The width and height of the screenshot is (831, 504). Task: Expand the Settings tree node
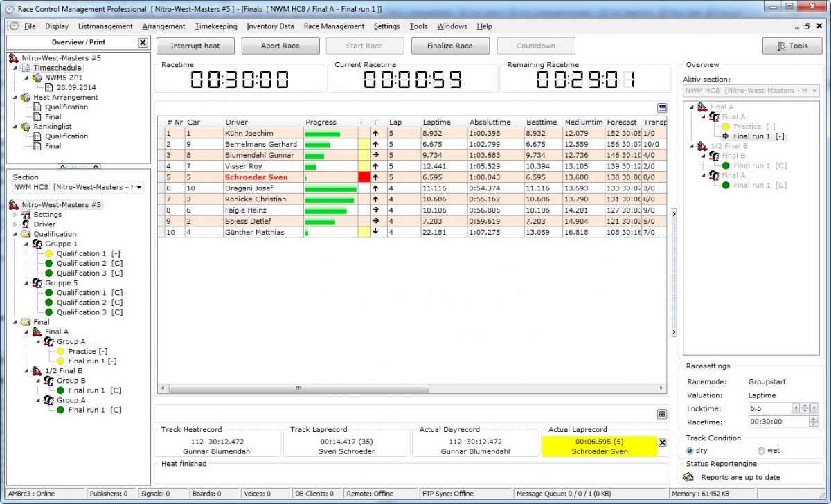coord(15,215)
